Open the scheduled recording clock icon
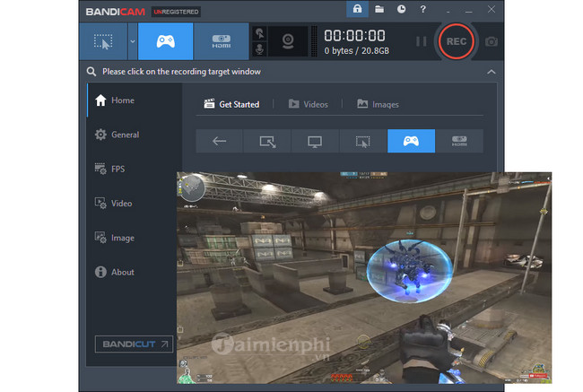583x392 pixels. [x=401, y=9]
